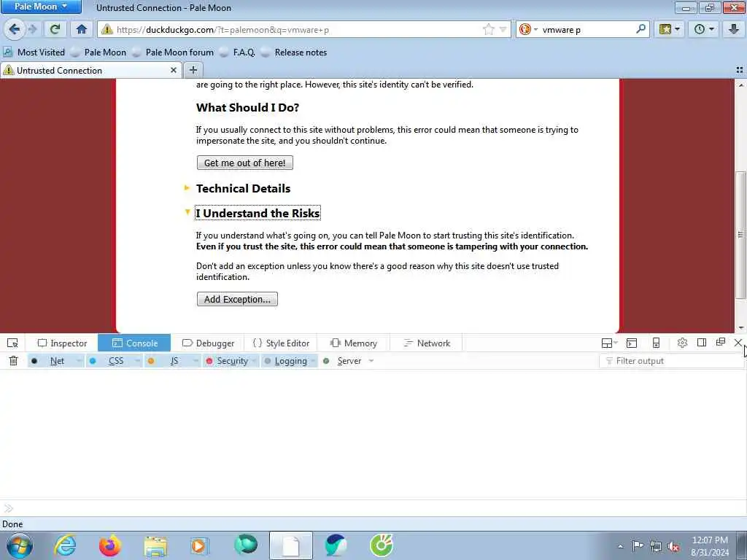Bookmark this page with the star

(488, 29)
